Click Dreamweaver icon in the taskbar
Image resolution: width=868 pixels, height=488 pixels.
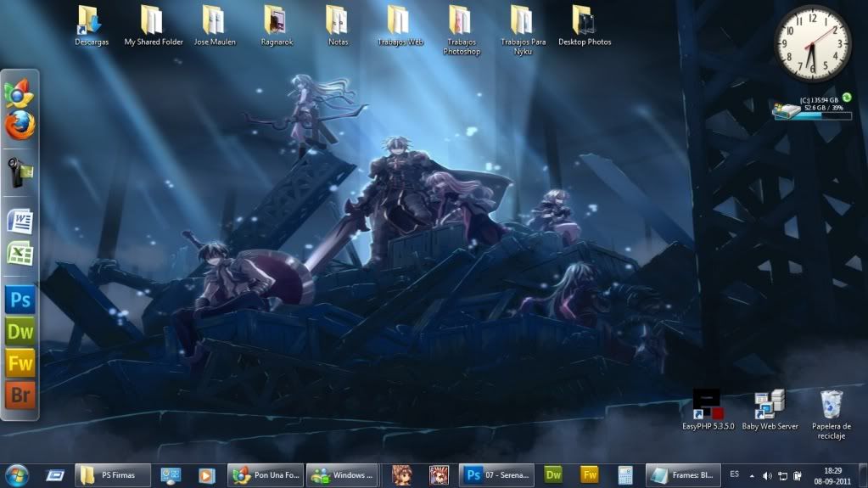(x=553, y=474)
